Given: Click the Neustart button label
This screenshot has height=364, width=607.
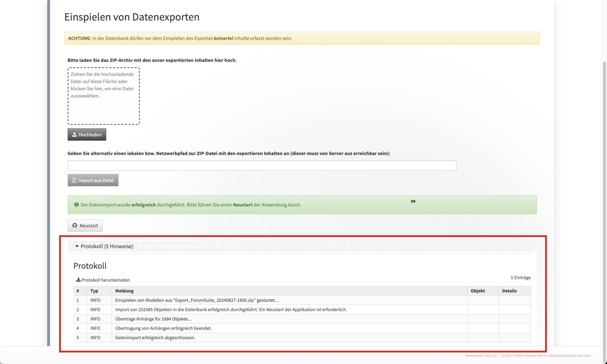Looking at the screenshot, I should 89,226.
